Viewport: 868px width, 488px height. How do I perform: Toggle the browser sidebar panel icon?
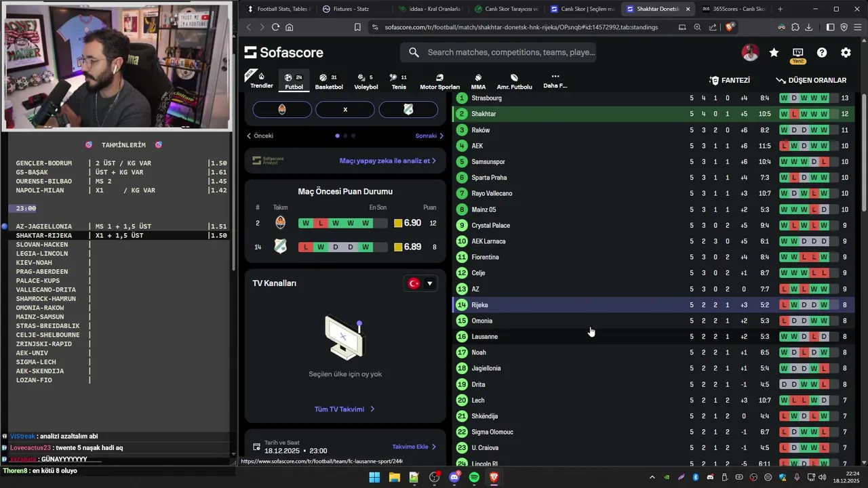click(830, 27)
